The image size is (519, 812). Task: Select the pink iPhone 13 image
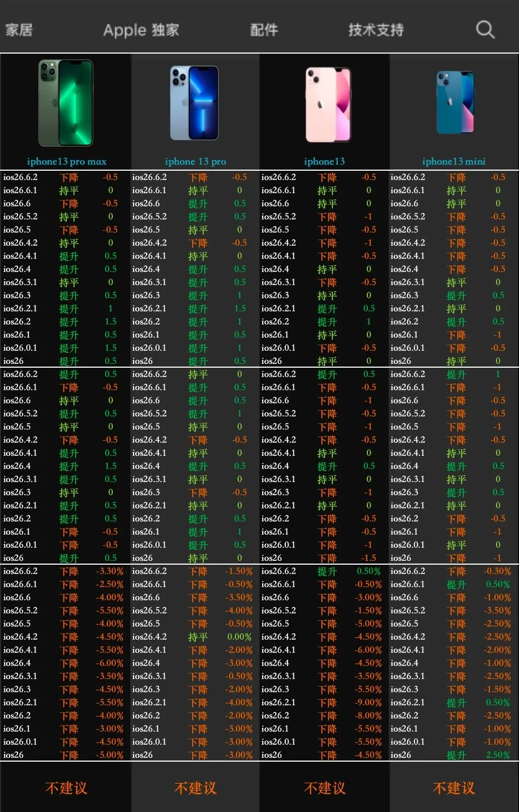click(328, 105)
